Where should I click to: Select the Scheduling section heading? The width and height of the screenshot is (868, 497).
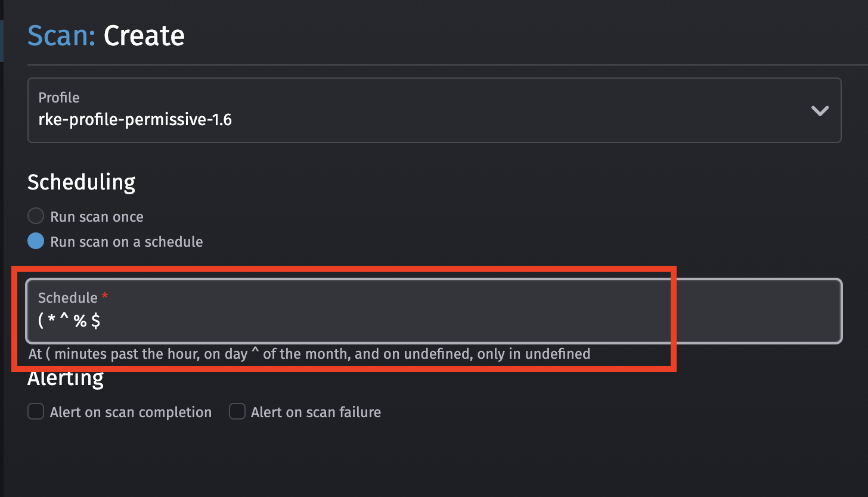coord(81,182)
